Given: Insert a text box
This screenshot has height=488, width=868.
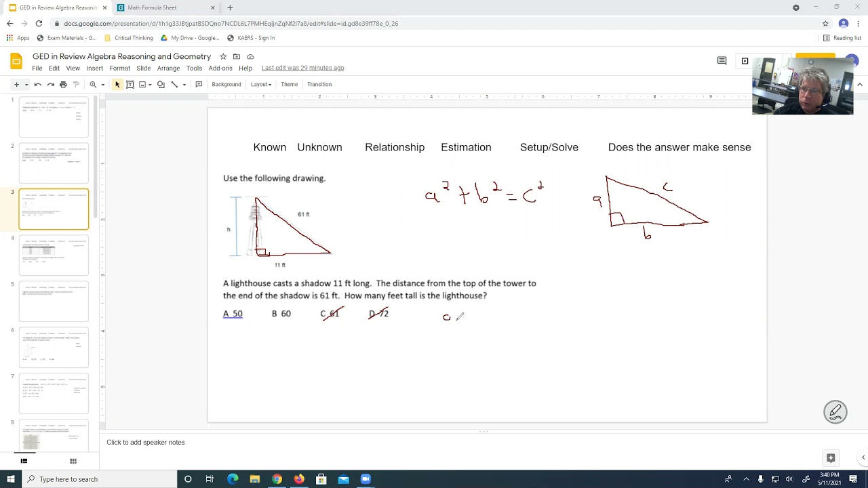Looking at the screenshot, I should [130, 85].
